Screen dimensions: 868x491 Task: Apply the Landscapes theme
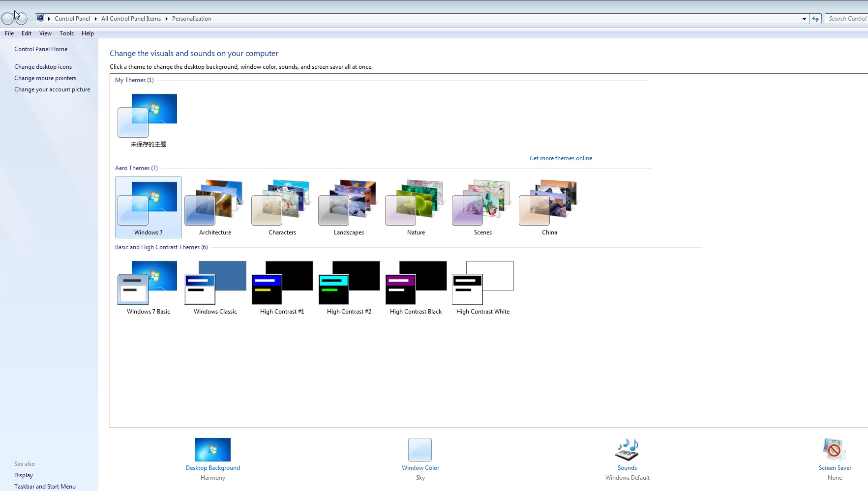pos(349,207)
